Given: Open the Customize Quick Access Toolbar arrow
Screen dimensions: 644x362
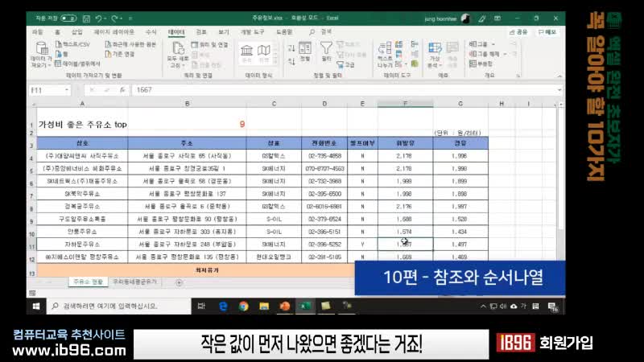Looking at the screenshot, I should pos(130,19).
